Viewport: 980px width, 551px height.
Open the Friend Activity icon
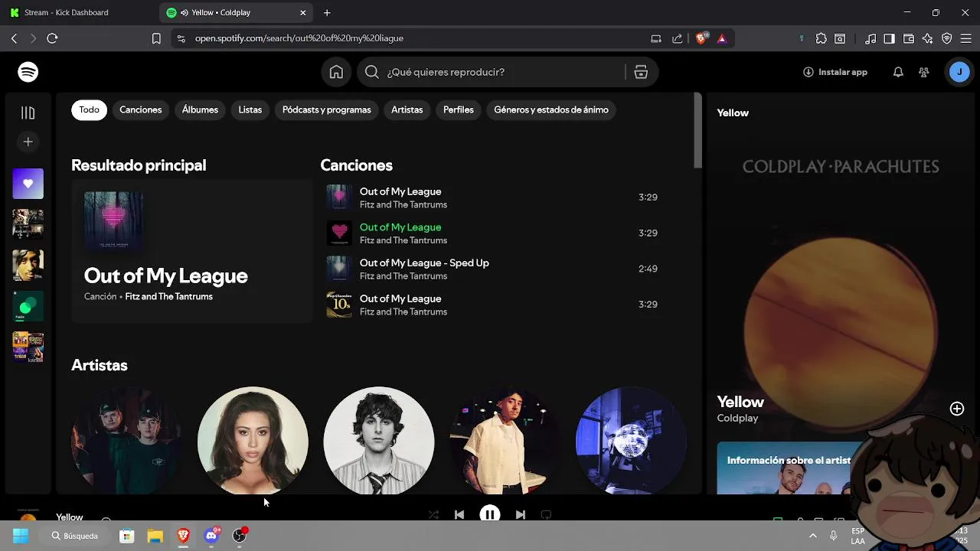[924, 72]
